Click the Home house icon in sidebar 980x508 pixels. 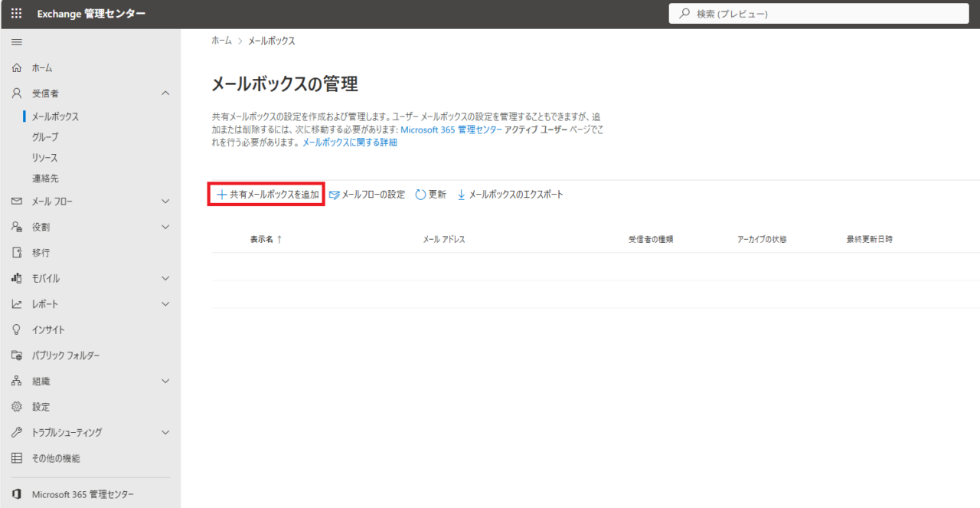point(17,68)
